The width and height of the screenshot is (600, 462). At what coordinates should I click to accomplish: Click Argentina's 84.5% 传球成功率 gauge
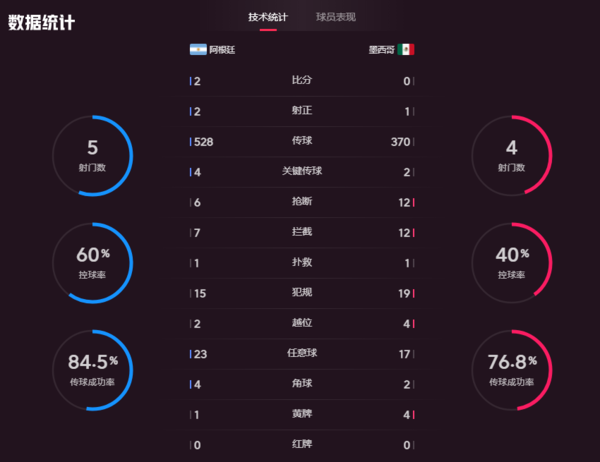click(x=92, y=368)
